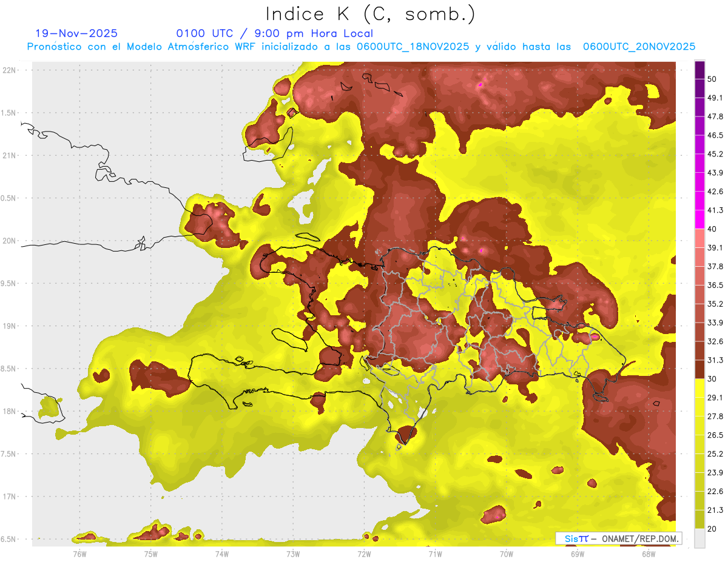Click the "19N" latitude label
The width and height of the screenshot is (728, 562).
8,326
